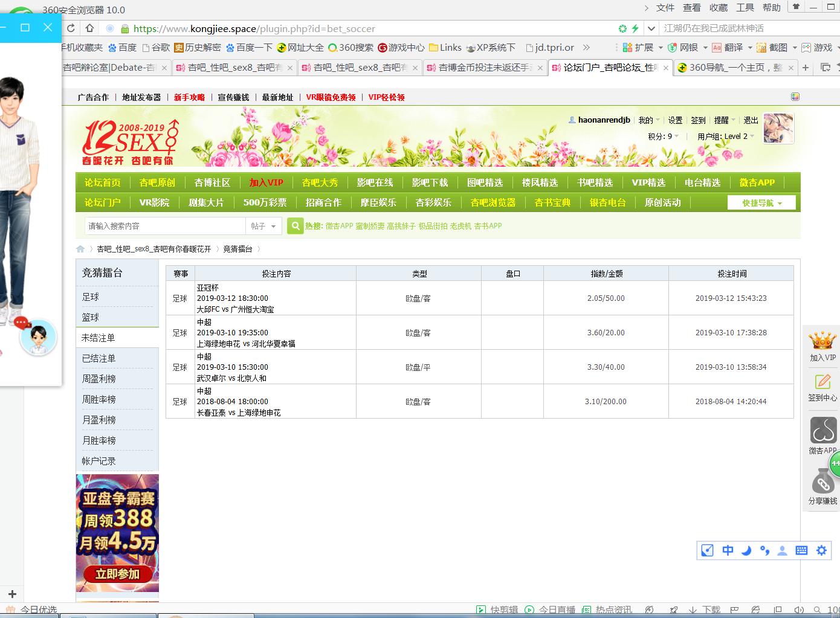The width and height of the screenshot is (840, 618).
Task: Click the 分享赚钱 sidebar icon
Action: 822,483
